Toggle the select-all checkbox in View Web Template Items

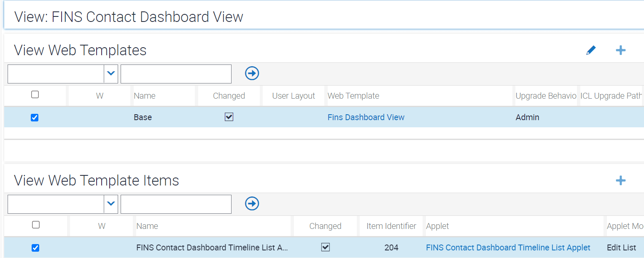point(35,226)
